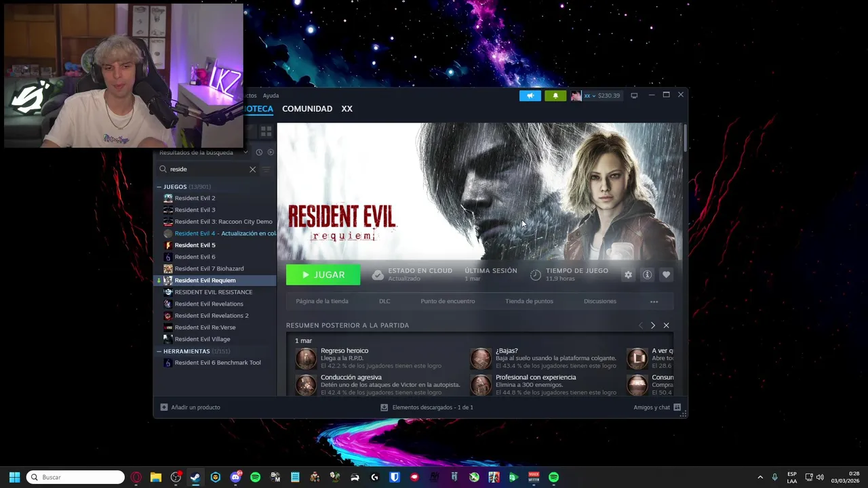Close the post-game summary section
Screen dimensions: 868x488
pos(666,325)
